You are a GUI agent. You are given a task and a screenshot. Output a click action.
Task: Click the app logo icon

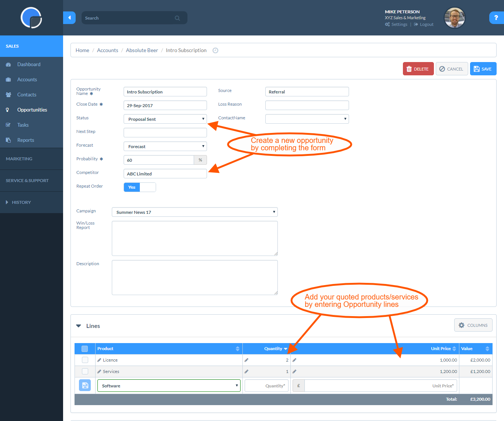(31, 18)
